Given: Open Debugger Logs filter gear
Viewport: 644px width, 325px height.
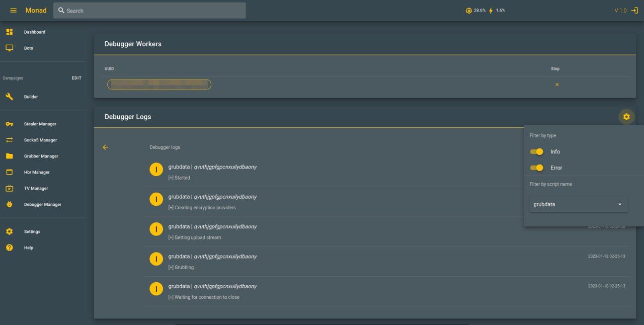Looking at the screenshot, I should 626,117.
